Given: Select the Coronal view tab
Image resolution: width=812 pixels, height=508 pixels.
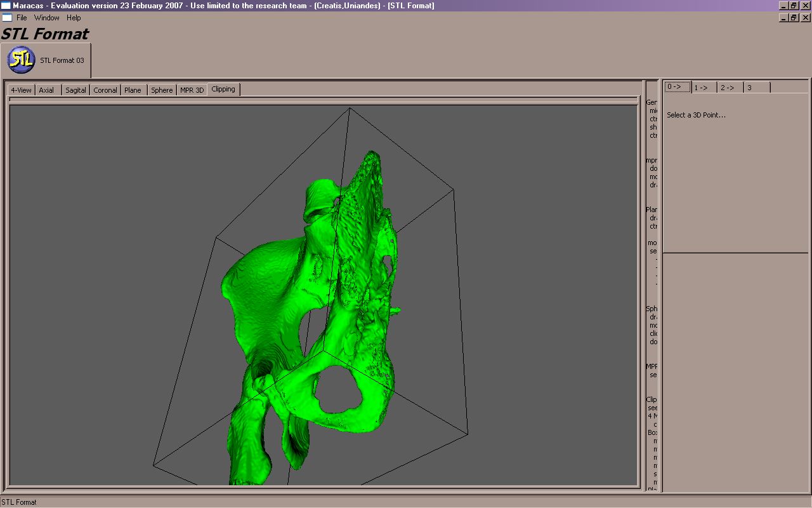Looking at the screenshot, I should [105, 90].
